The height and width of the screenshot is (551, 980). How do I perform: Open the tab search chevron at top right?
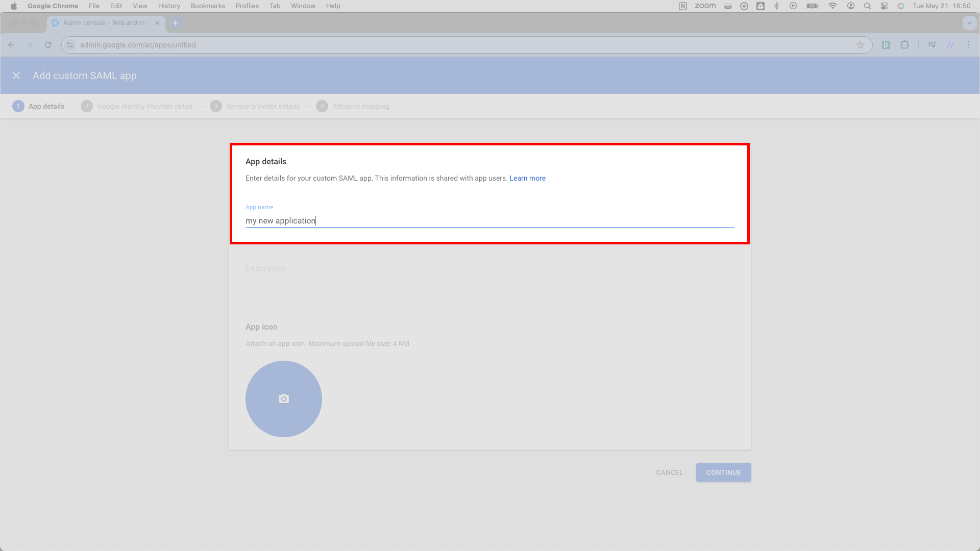pos(969,23)
